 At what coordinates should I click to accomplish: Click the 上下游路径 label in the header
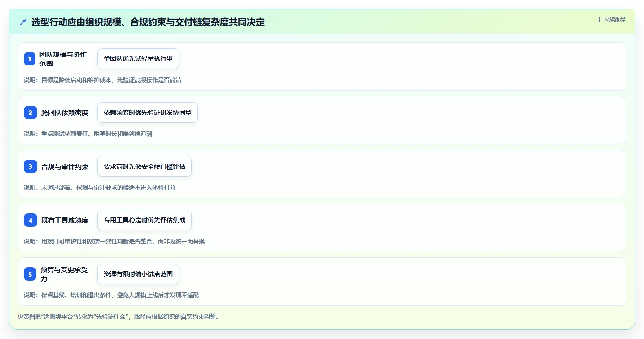(611, 20)
